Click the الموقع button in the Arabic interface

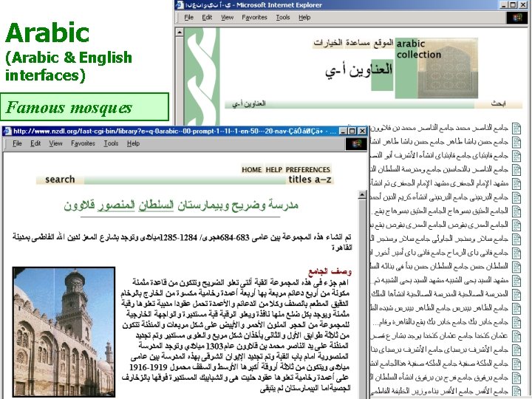pyautogui.click(x=383, y=43)
